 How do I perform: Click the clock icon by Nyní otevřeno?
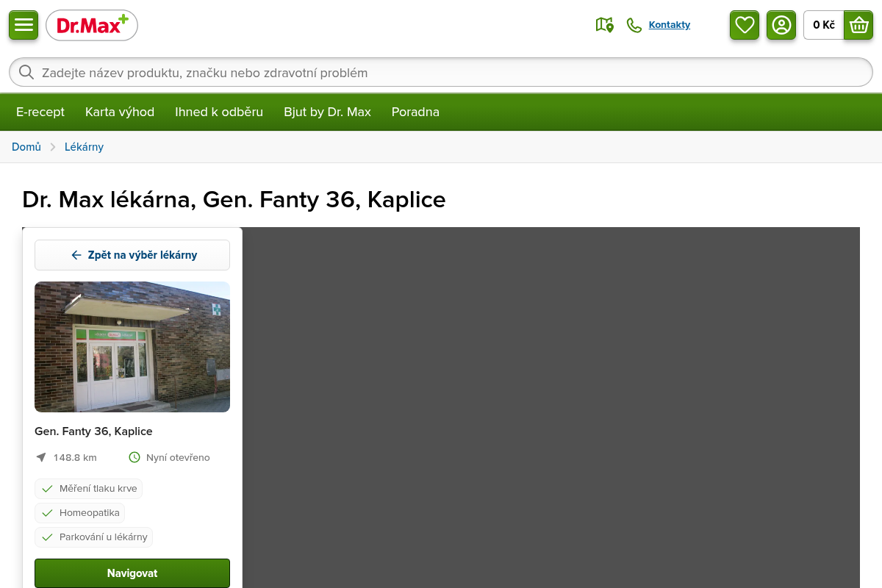click(x=135, y=457)
